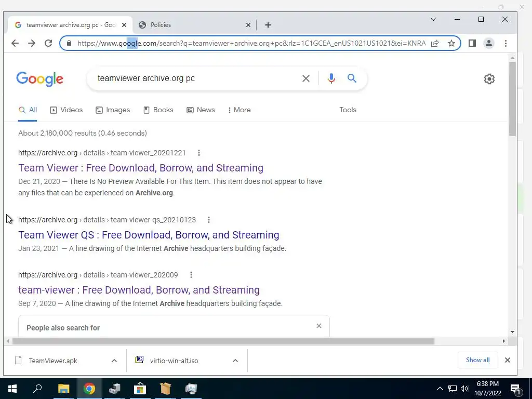Click the horizontal page scrollbar thumb
This screenshot has width=532, height=399.
point(223,341)
